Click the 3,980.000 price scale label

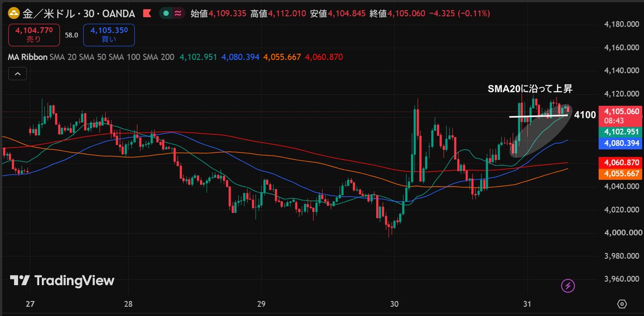(x=621, y=256)
